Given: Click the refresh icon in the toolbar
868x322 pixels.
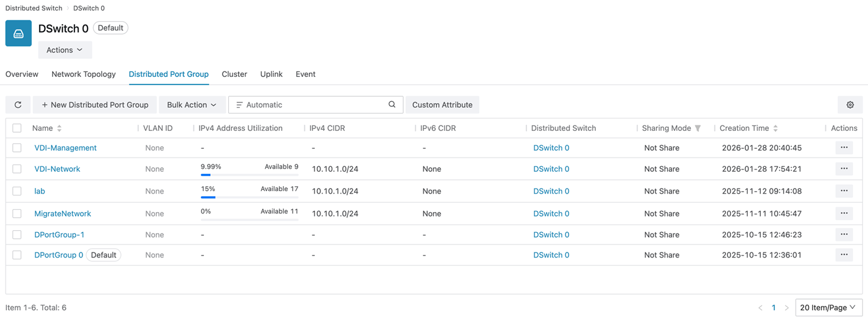Looking at the screenshot, I should click(x=18, y=105).
